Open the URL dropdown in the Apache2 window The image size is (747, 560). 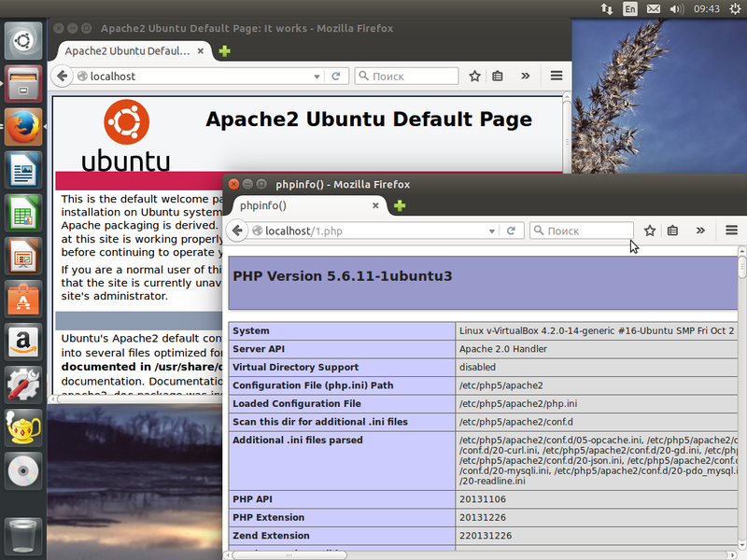point(323,77)
